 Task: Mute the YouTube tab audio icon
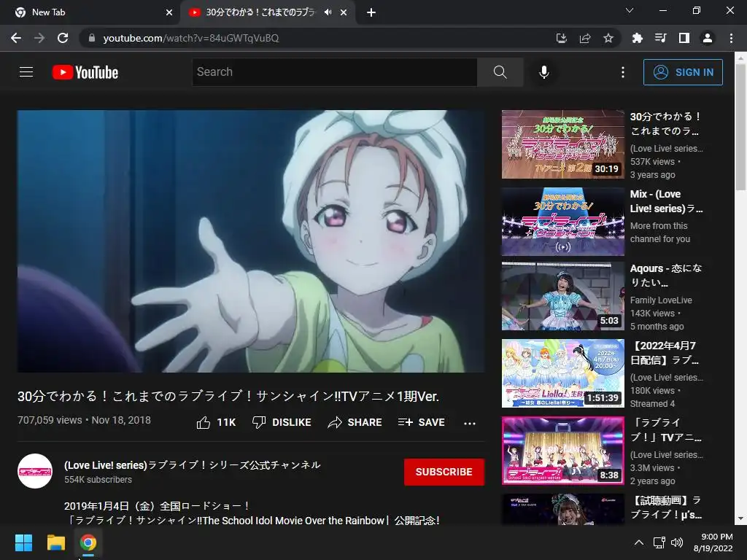point(328,12)
